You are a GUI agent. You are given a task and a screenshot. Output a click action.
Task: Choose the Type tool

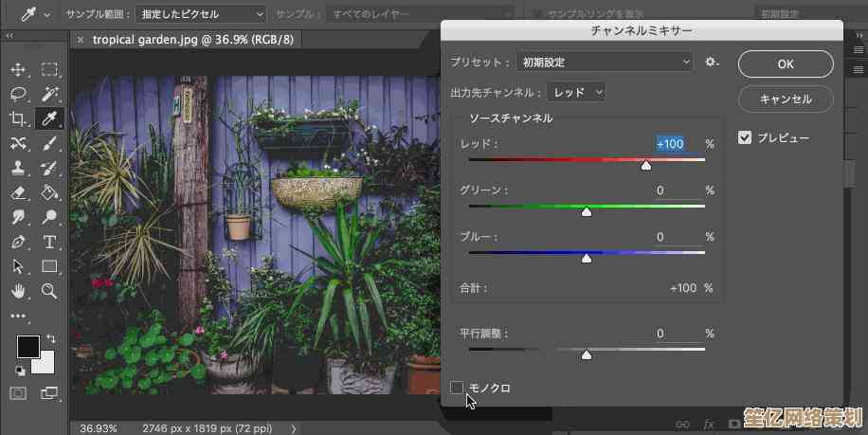(49, 242)
